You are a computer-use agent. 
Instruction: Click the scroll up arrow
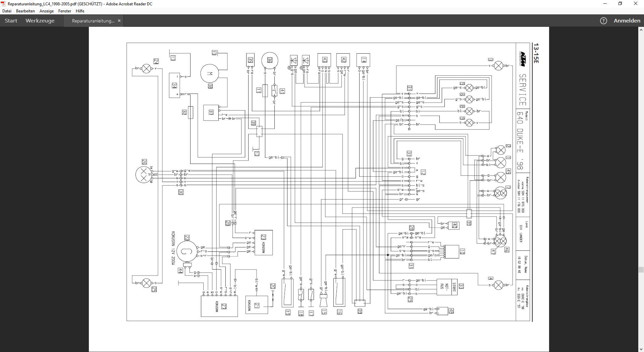pos(641,30)
